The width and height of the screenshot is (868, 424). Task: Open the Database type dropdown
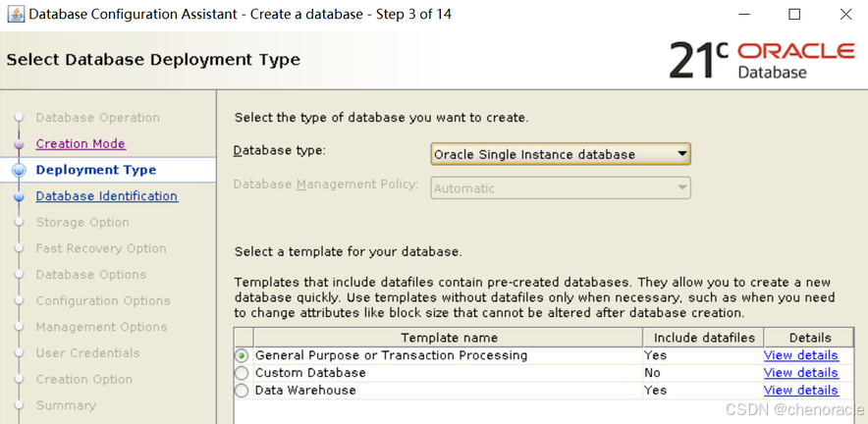pos(561,154)
